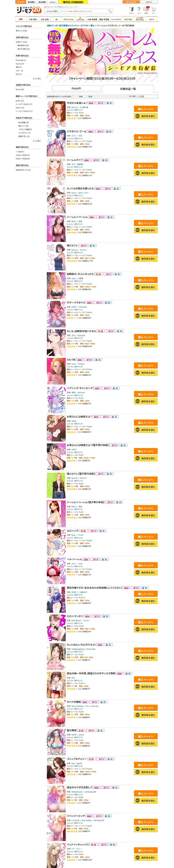Screen dimensions: 174x868
Task: Open the 人気順 sort order dropdown
Action: pyautogui.click(x=148, y=96)
